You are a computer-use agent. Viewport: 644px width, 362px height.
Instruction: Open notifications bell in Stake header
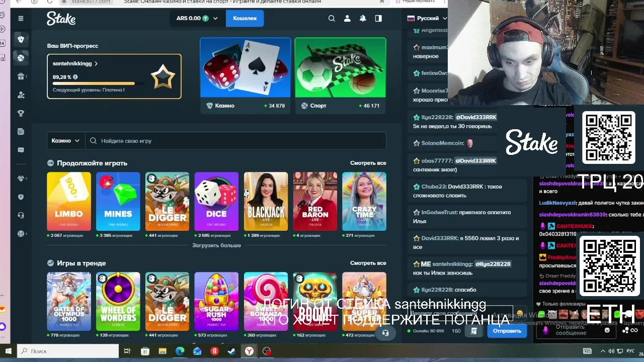tap(363, 19)
